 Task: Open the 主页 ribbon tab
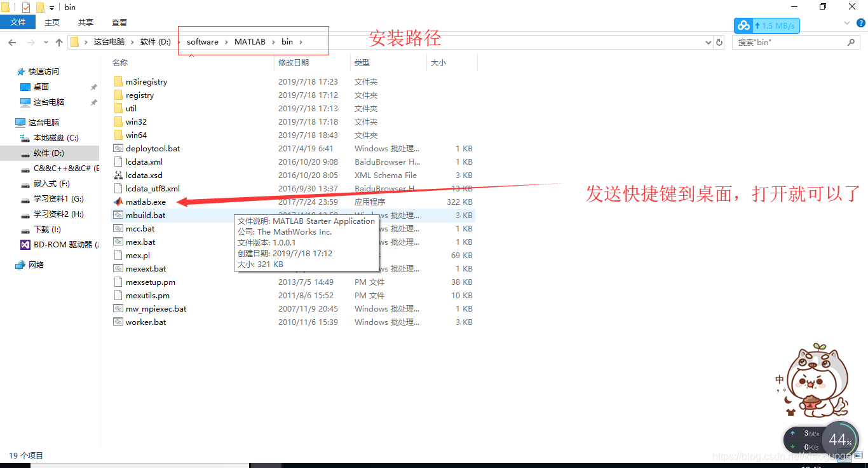52,22
